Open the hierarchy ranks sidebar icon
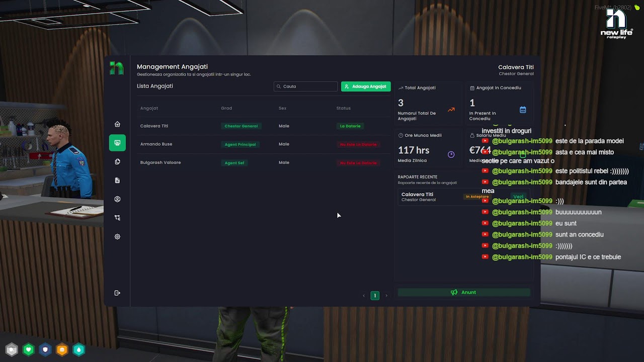The width and height of the screenshot is (644, 362). [x=117, y=218]
